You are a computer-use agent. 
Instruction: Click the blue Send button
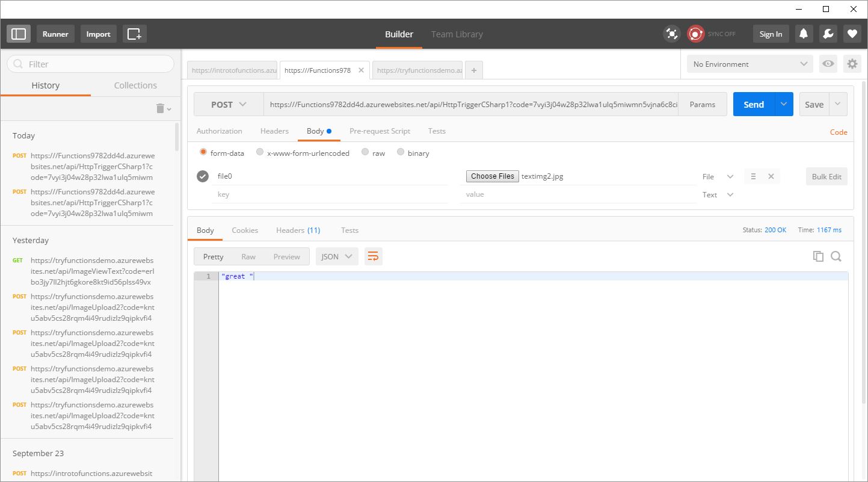(x=753, y=104)
